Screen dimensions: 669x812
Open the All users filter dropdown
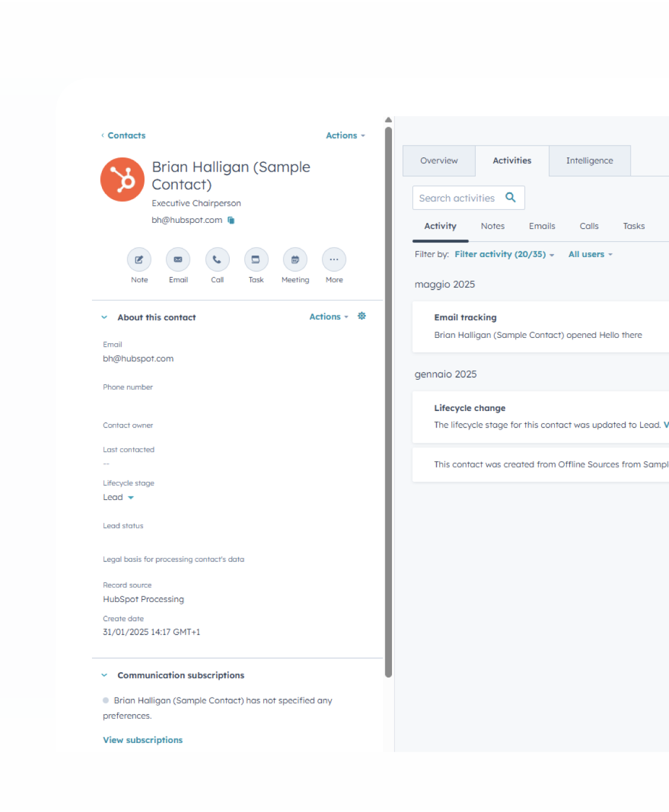[591, 254]
